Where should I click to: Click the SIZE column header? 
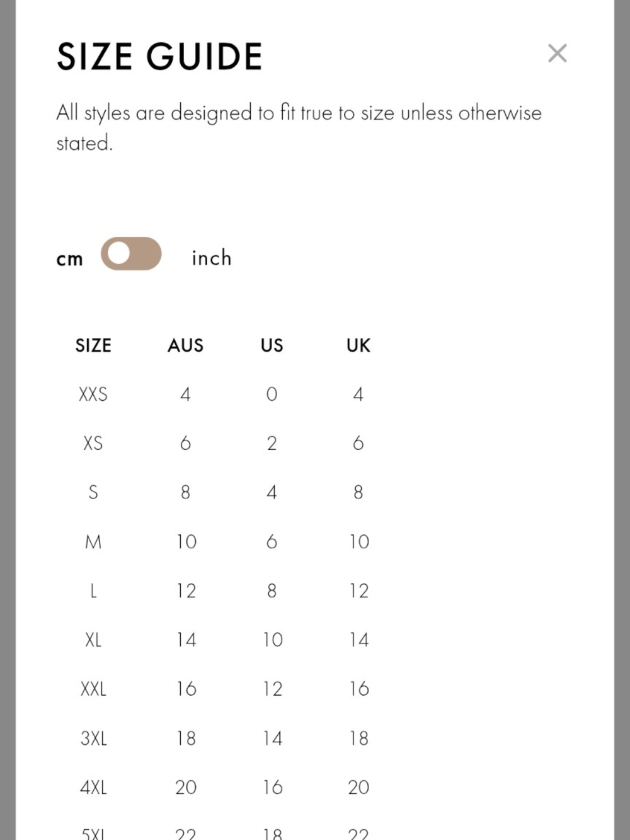pos(93,345)
